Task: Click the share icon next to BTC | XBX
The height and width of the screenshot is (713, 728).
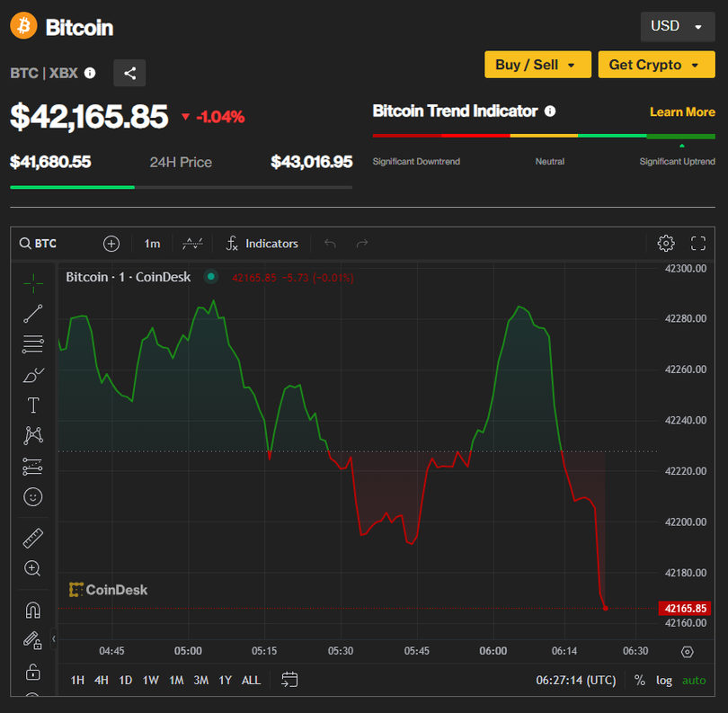Action: click(130, 73)
